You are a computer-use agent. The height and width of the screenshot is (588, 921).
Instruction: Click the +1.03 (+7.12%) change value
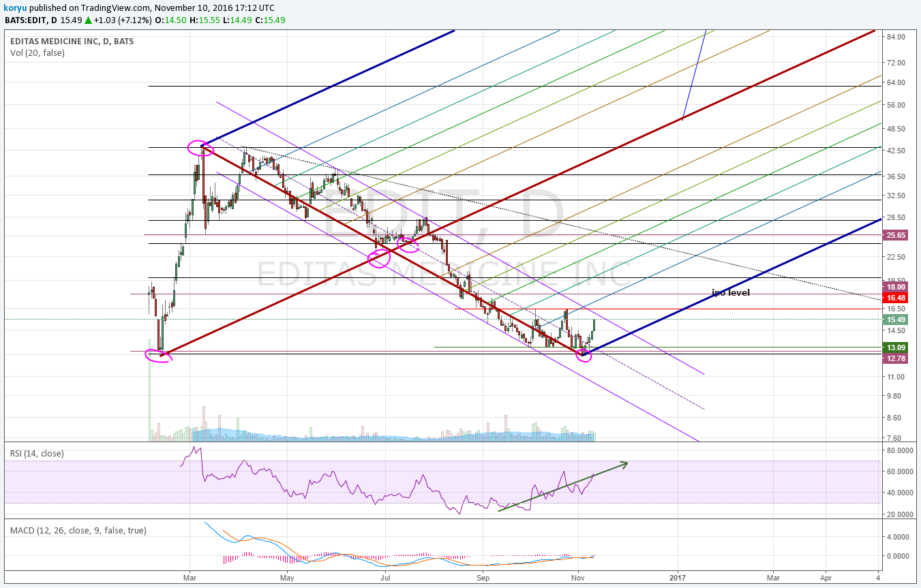122,20
